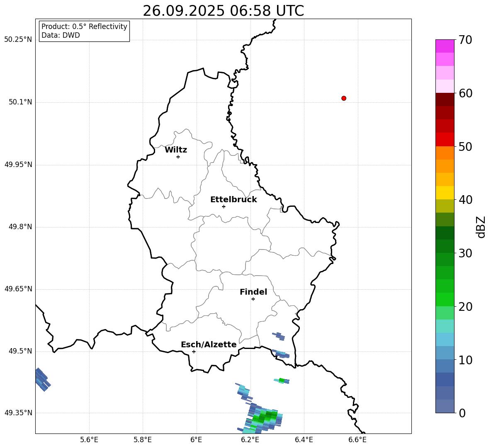Click the red radar site dot
Viewport: 491px width, 448px height.
tap(343, 98)
